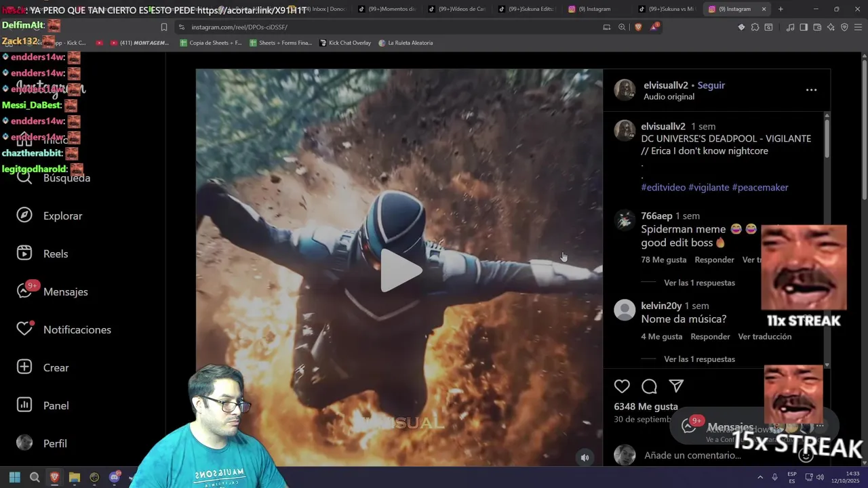
Task: Open Brave Rewards triangle icon
Action: (654, 27)
